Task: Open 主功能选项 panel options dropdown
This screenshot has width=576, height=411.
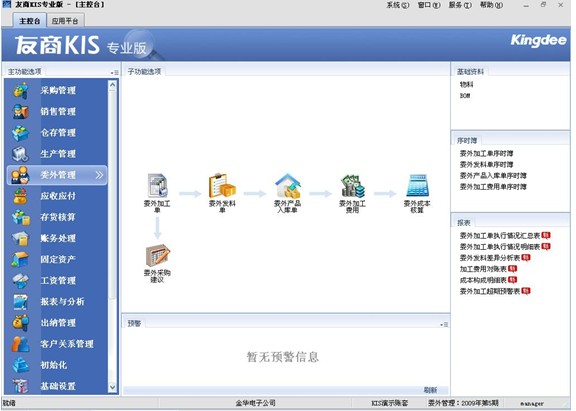Action: (115, 73)
